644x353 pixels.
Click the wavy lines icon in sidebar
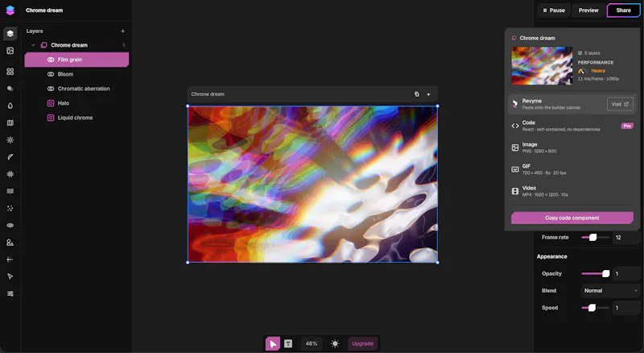(10, 191)
